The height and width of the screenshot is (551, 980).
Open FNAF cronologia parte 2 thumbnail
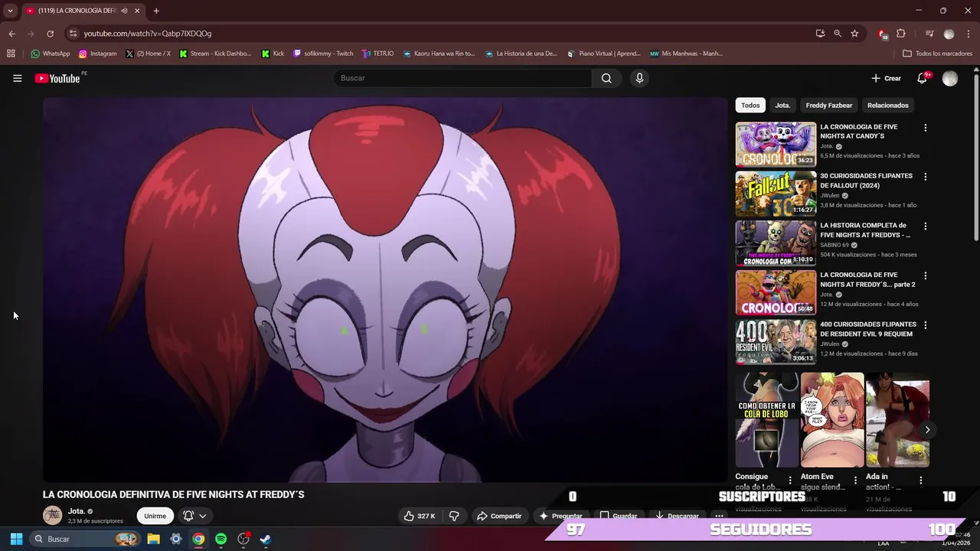point(776,292)
